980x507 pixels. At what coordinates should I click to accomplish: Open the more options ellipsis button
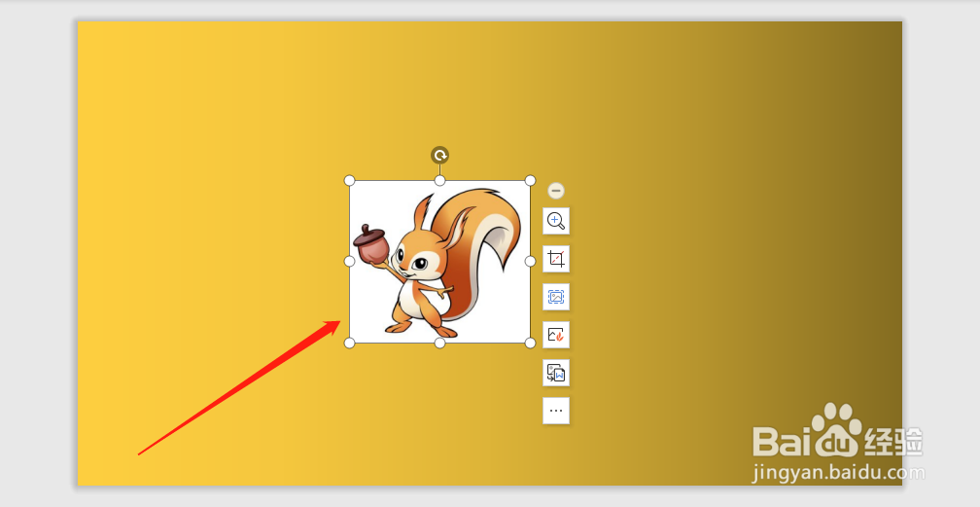[556, 411]
